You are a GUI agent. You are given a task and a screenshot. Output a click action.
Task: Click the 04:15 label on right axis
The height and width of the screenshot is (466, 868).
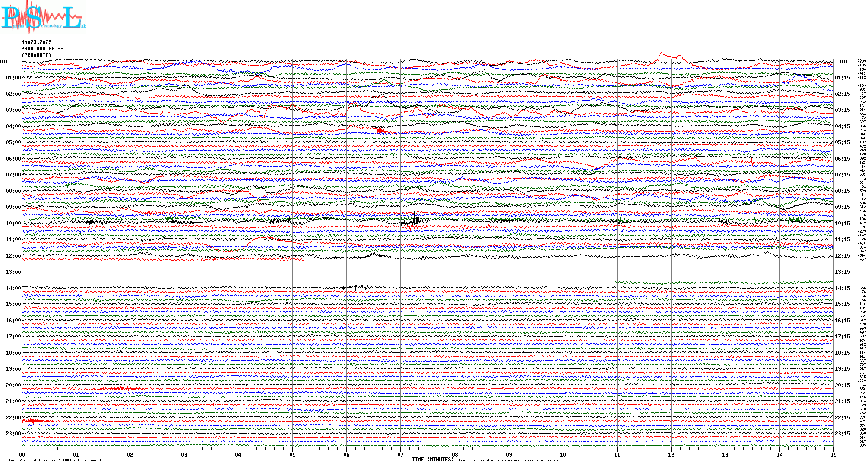842,126
